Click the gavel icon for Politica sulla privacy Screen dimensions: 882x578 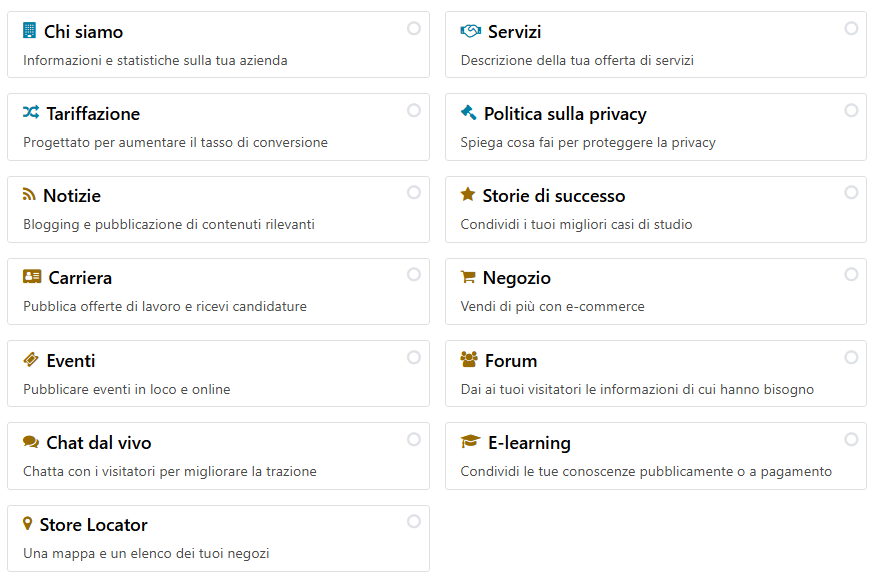coord(468,113)
